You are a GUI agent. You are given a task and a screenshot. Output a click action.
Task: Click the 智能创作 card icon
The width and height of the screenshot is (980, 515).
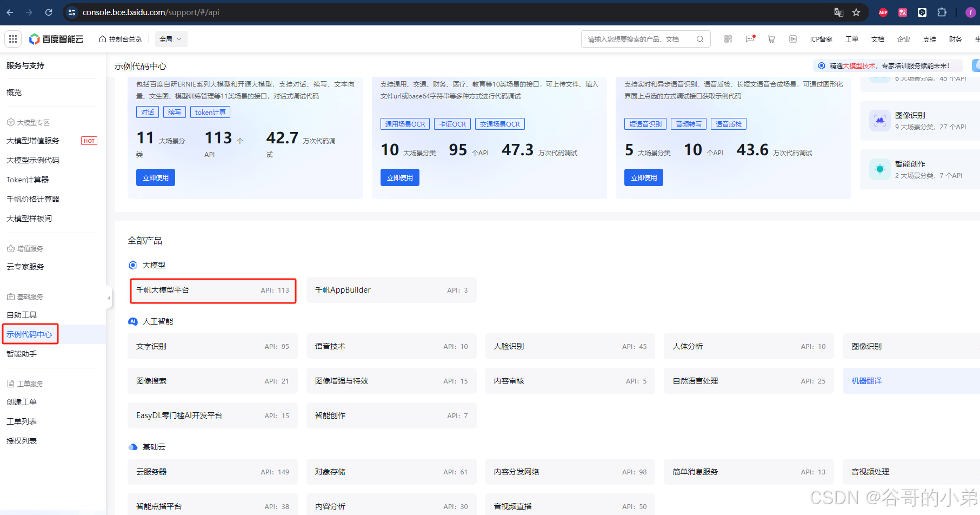tap(879, 169)
